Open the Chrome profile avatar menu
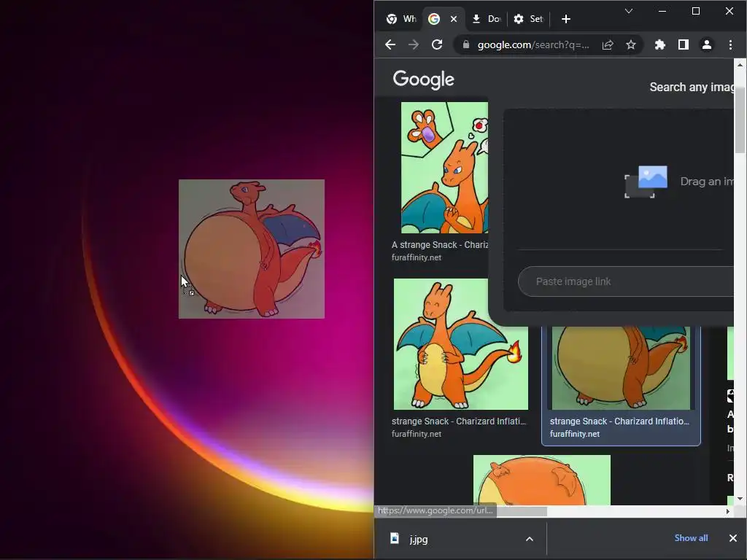The width and height of the screenshot is (747, 560). tap(706, 44)
